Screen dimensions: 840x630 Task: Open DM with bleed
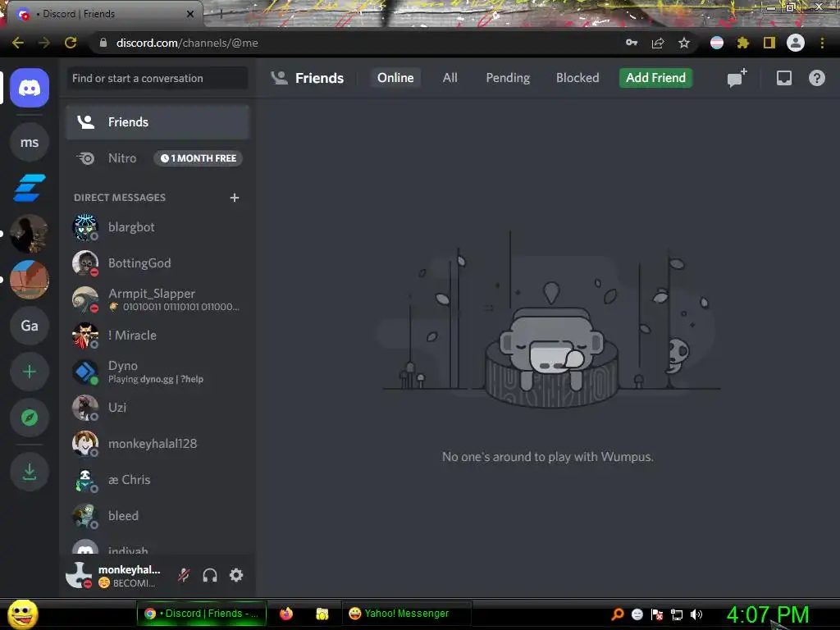[157, 516]
